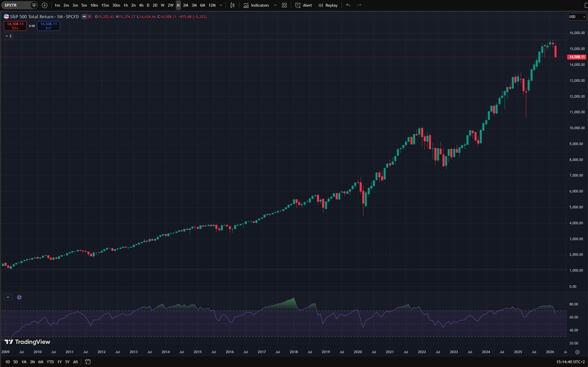
Task: Click the blue BUY 14,508.11 button
Action: pyautogui.click(x=49, y=26)
